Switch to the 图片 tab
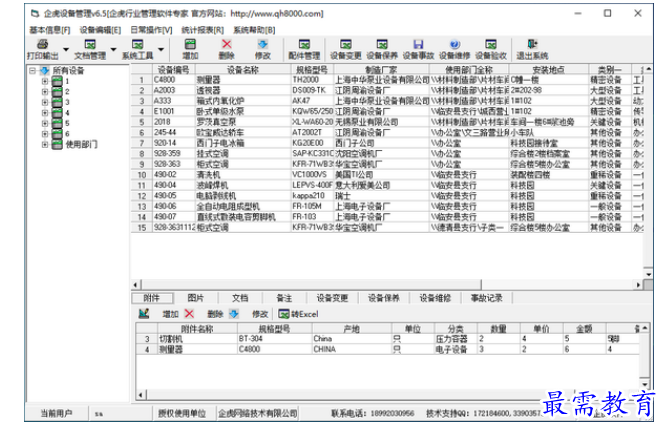Image resolution: width=664 pixels, height=435 pixels. coord(196,298)
